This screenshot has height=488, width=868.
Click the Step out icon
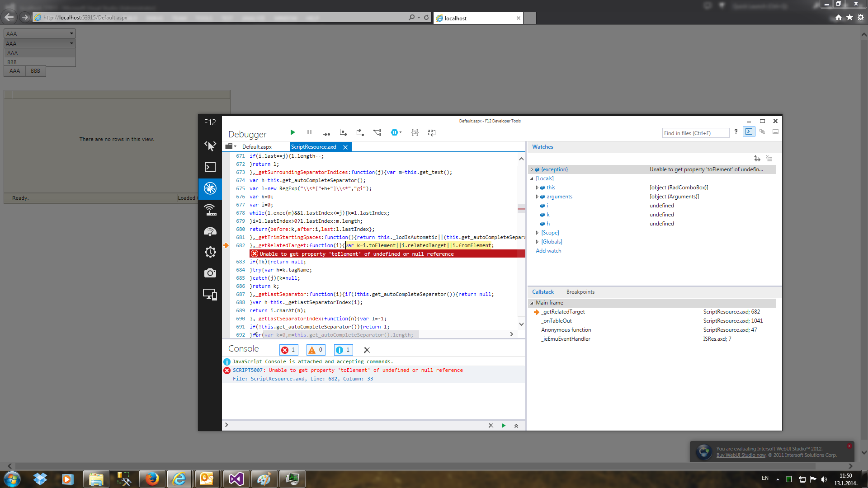pos(360,132)
